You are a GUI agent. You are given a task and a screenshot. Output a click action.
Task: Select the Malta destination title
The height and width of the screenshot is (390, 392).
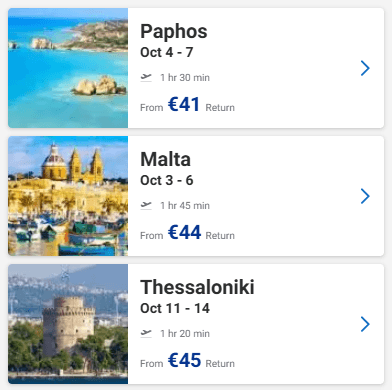(166, 159)
